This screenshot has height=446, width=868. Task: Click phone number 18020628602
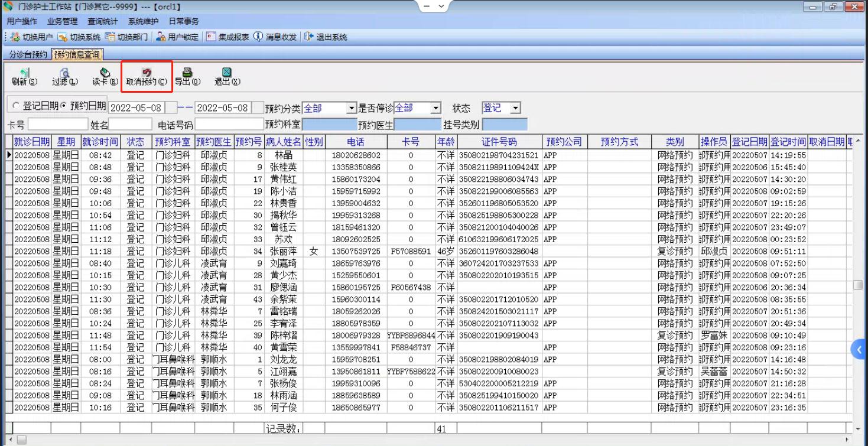[x=356, y=155]
